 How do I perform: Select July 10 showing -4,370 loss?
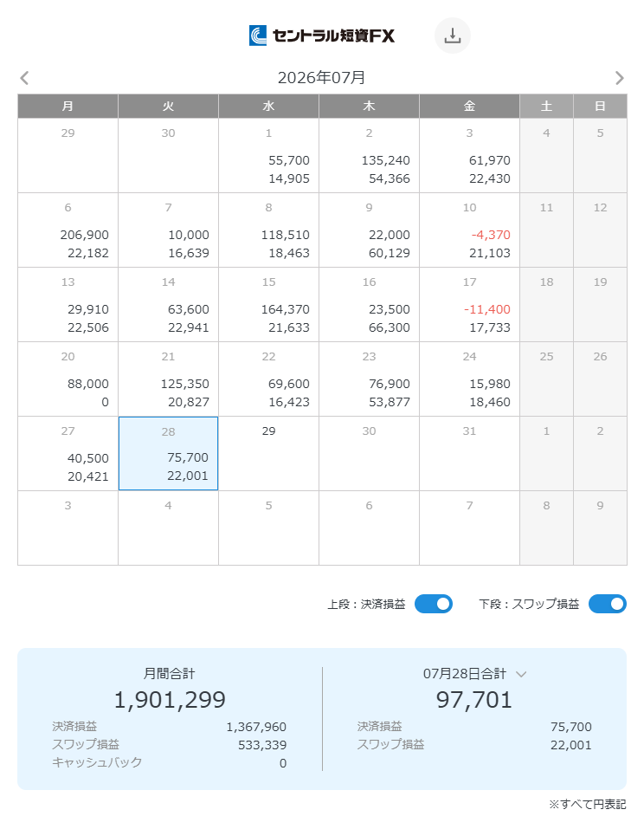[x=469, y=230]
